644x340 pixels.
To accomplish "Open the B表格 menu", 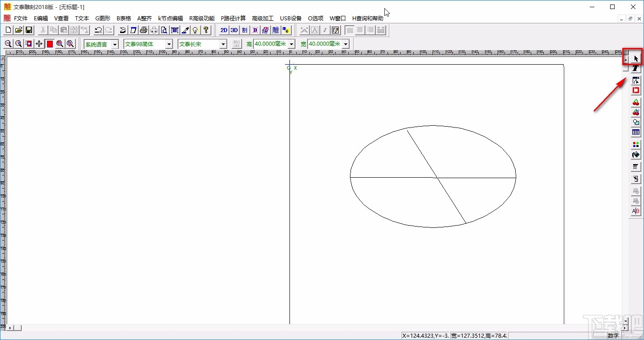I will 124,19.
